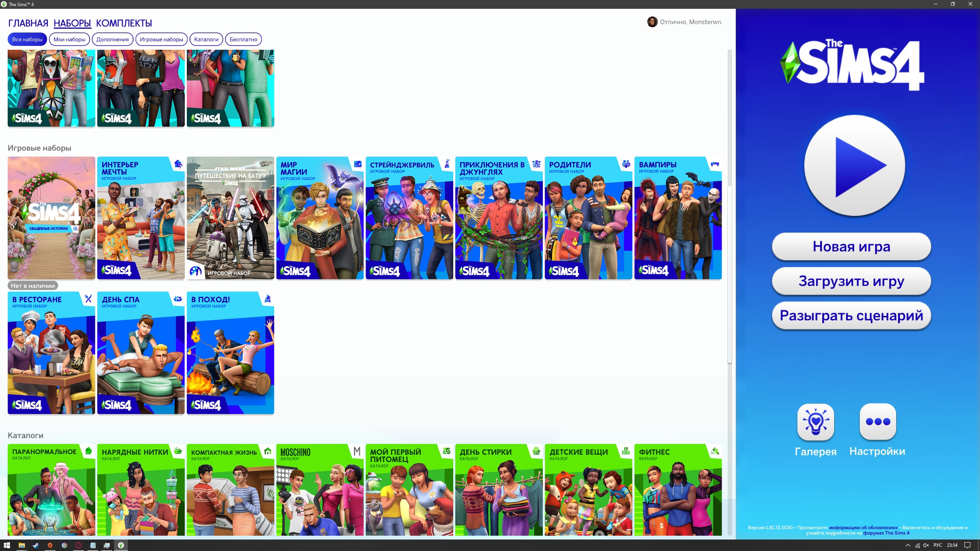
Task: Filter by Каталоги
Action: click(x=206, y=39)
